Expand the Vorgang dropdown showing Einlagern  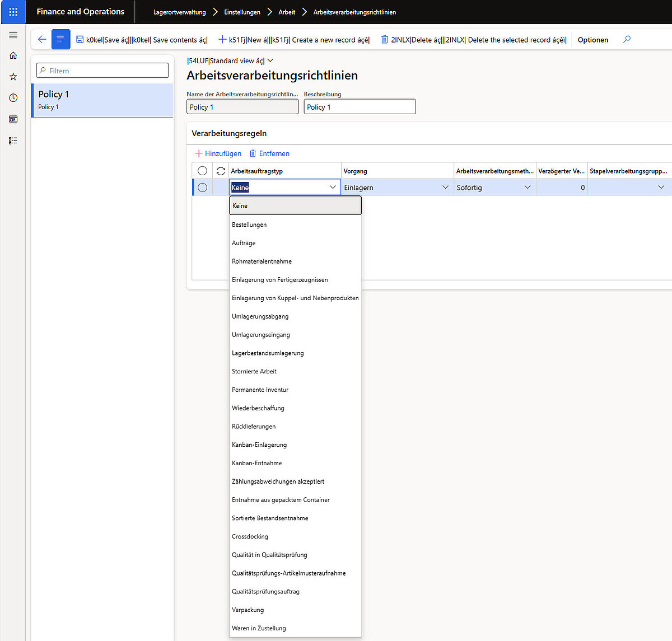tap(445, 188)
